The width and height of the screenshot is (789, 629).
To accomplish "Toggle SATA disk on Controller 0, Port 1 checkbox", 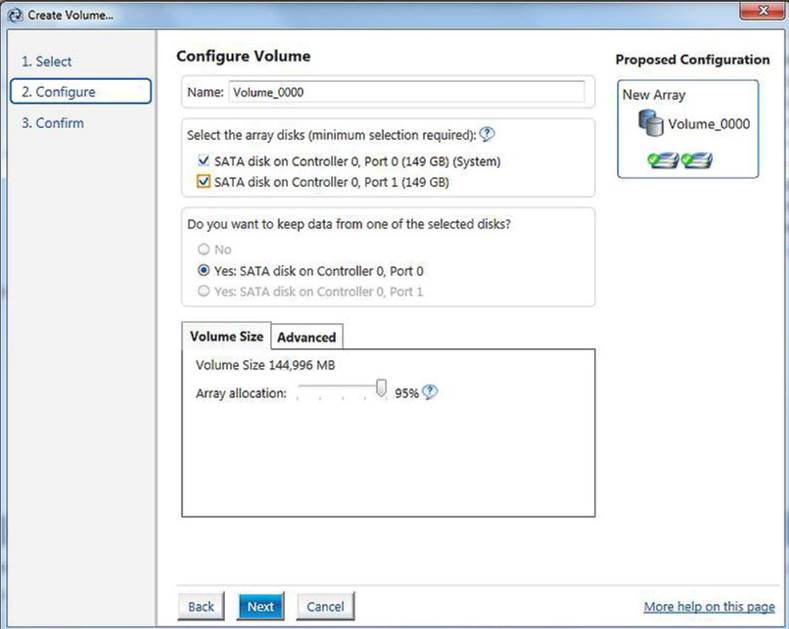I will (203, 181).
